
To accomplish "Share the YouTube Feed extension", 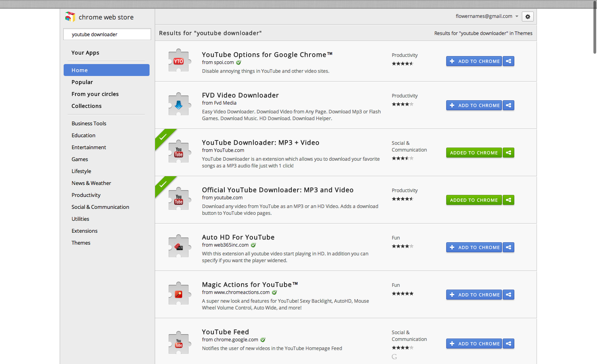I will click(x=509, y=344).
